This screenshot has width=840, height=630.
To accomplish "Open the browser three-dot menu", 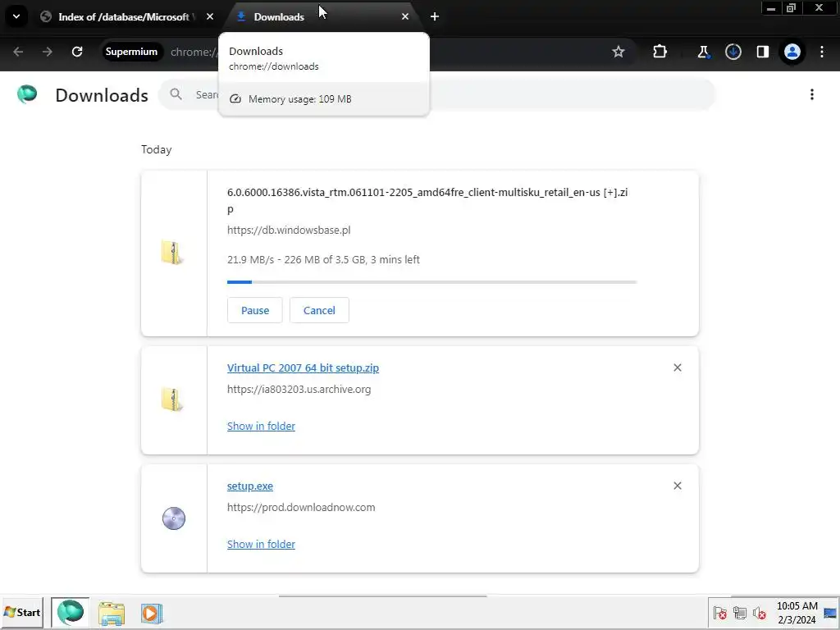I will (822, 52).
